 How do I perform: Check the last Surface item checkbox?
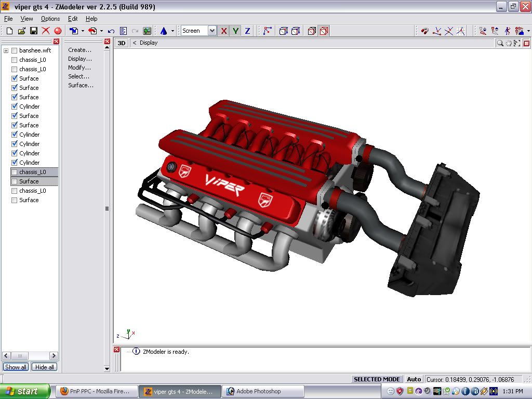[15, 200]
